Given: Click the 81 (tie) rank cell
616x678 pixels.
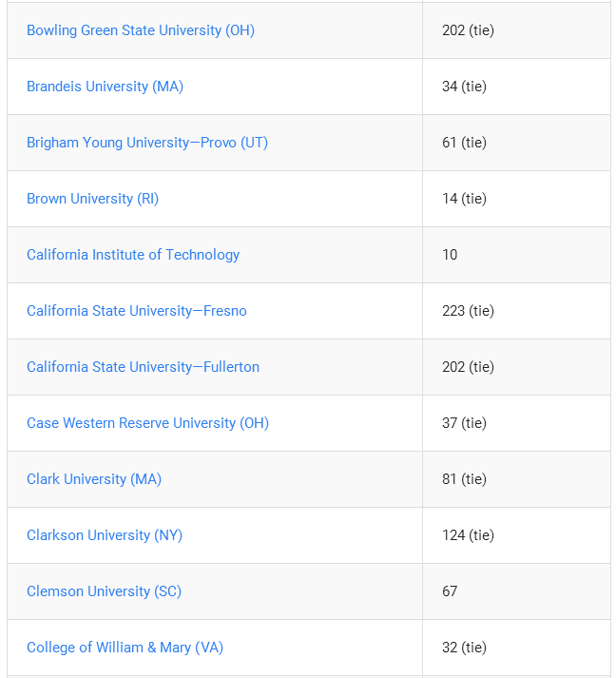Looking at the screenshot, I should point(516,479).
